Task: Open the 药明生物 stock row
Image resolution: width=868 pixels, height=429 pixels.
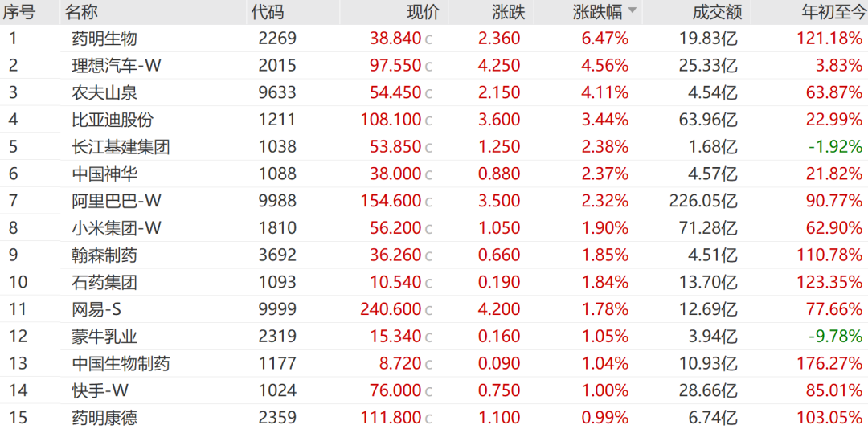Action: coord(104,39)
